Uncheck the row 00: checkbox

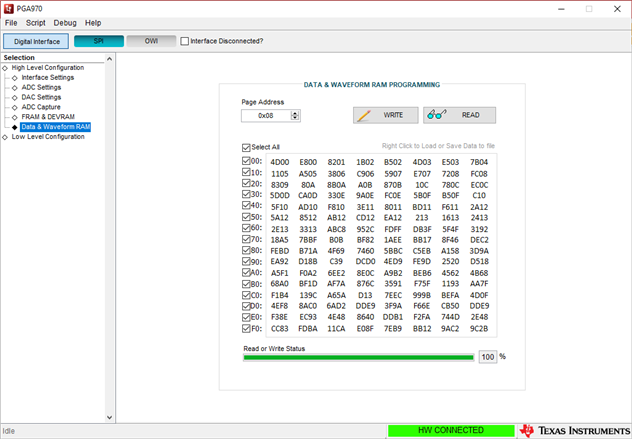pos(246,161)
